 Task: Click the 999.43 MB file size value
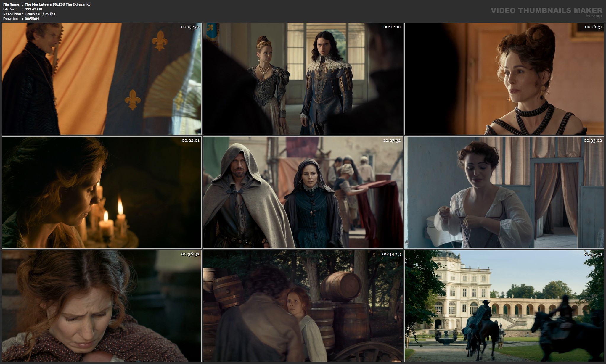click(33, 9)
